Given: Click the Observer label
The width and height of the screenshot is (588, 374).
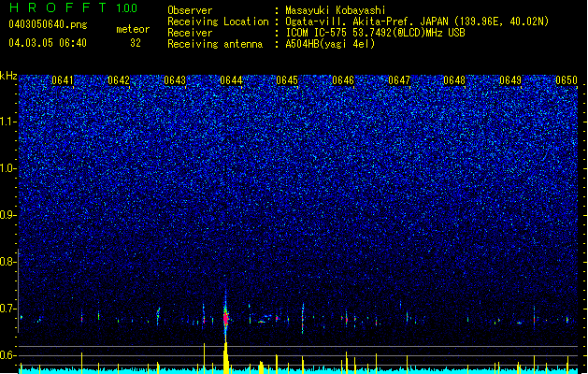Looking at the screenshot, I should pos(190,10).
